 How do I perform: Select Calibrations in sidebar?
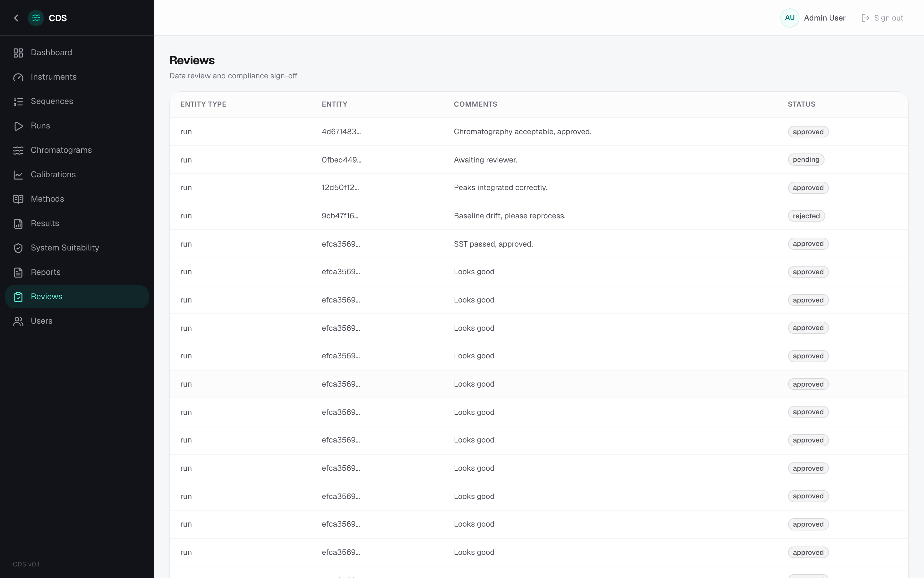(77, 175)
